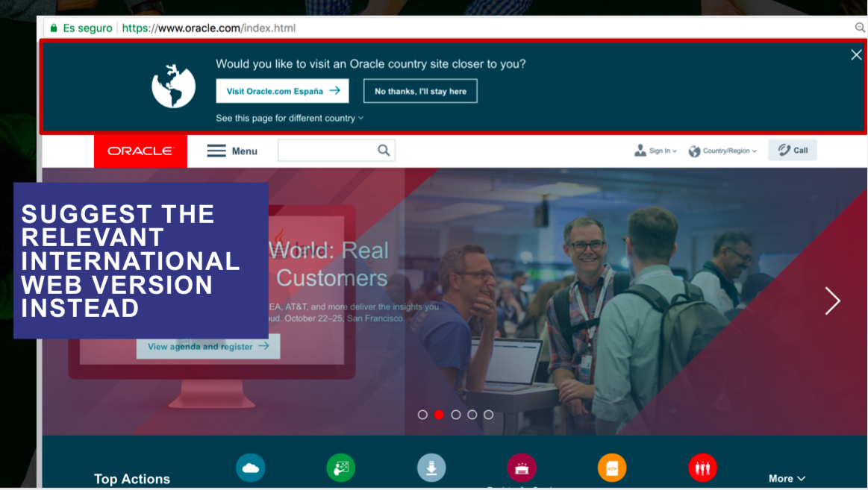Advance carousel with next arrow
The height and width of the screenshot is (490, 868).
pos(832,301)
